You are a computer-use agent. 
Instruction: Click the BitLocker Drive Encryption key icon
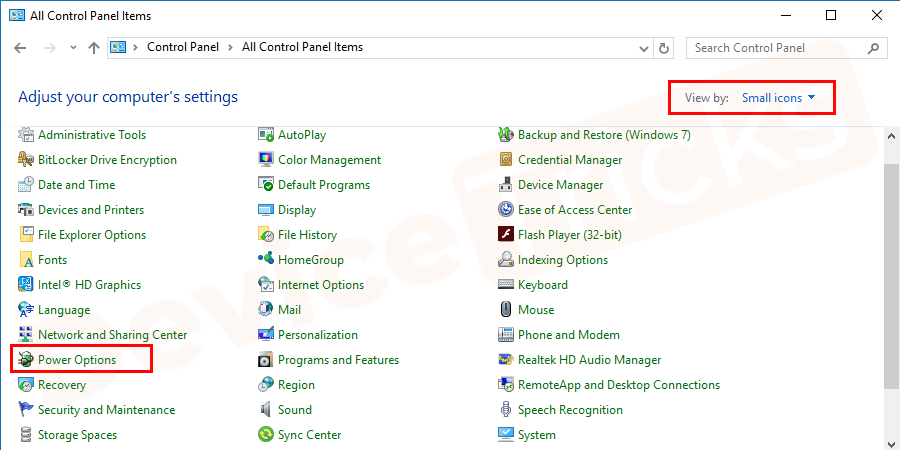(26, 160)
